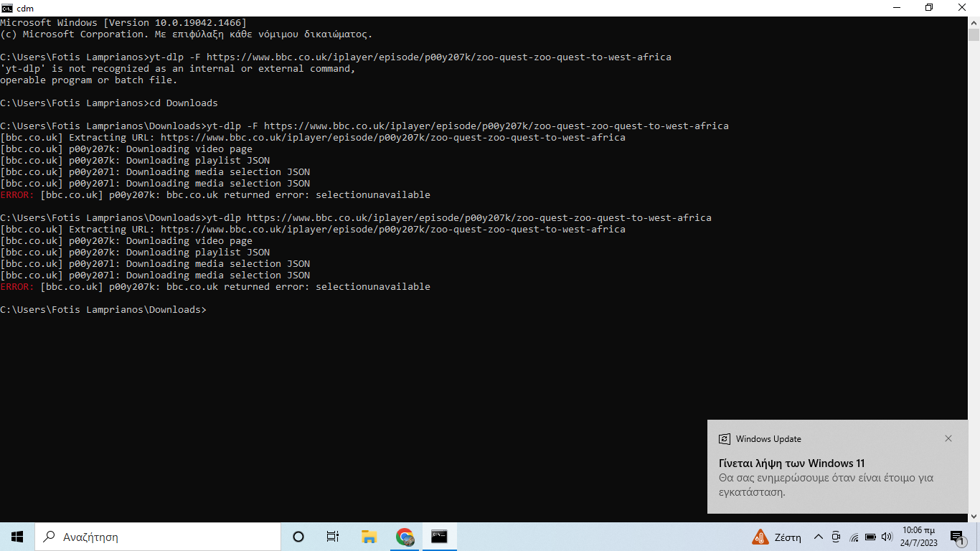Viewport: 980px width, 551px height.
Task: Click the cmd scrollbar up arrow
Action: click(974, 23)
